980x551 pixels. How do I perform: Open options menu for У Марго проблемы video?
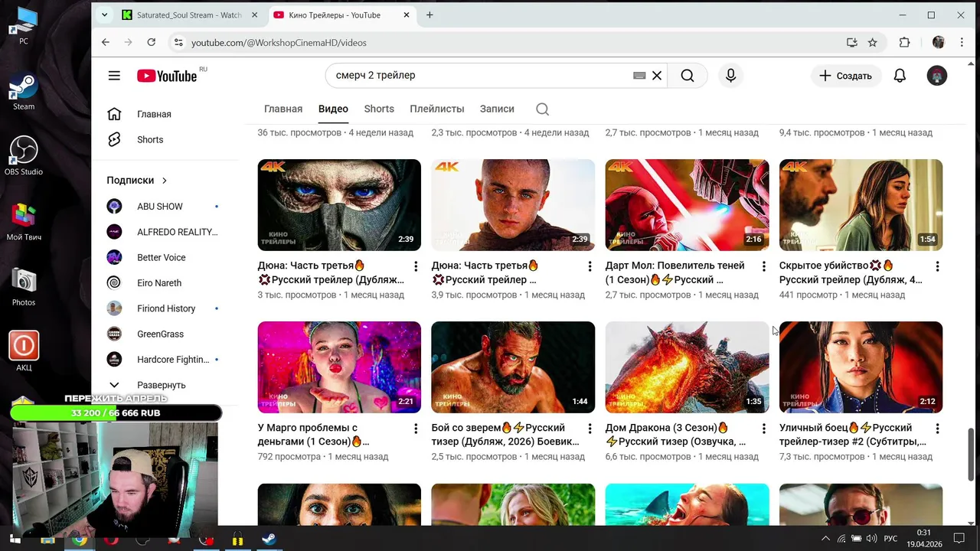[x=416, y=429]
